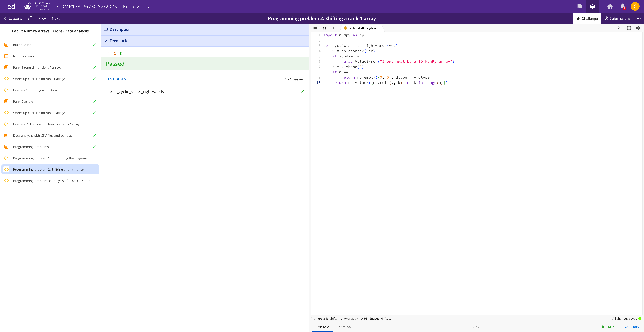Image resolution: width=644 pixels, height=332 pixels.
Task: Open Exercise 1: Plotting a function
Action: point(50,90)
